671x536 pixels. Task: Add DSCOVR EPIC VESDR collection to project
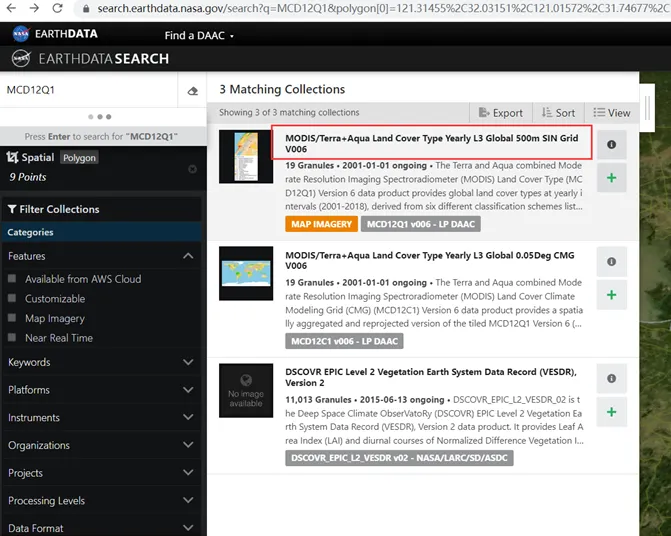pos(612,412)
